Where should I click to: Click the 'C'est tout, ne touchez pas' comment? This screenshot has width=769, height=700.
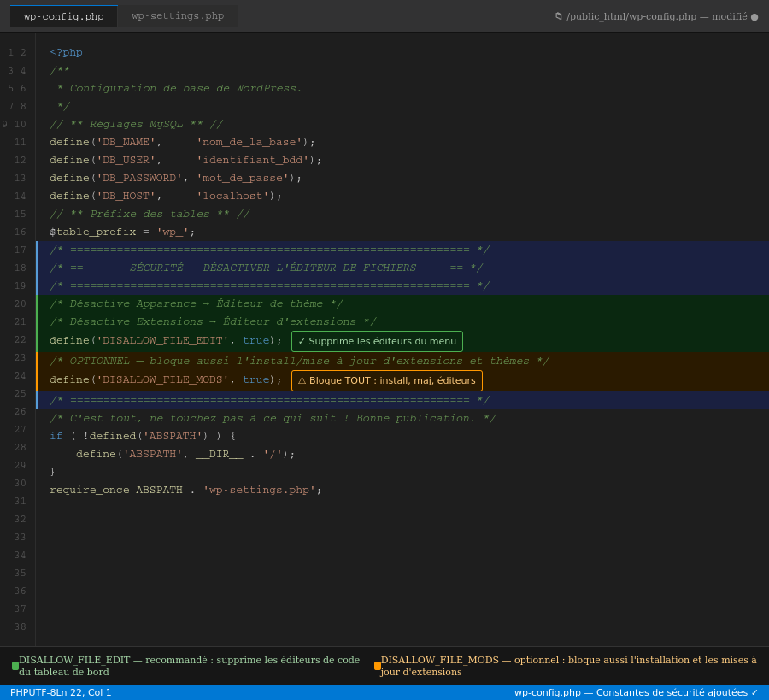pos(273,419)
